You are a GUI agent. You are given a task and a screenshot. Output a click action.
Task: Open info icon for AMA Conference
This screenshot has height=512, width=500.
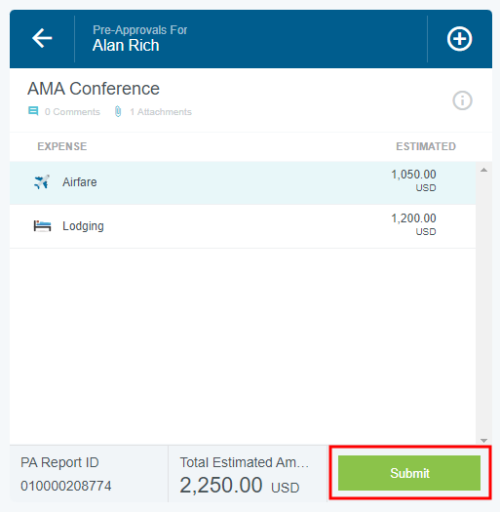(462, 100)
